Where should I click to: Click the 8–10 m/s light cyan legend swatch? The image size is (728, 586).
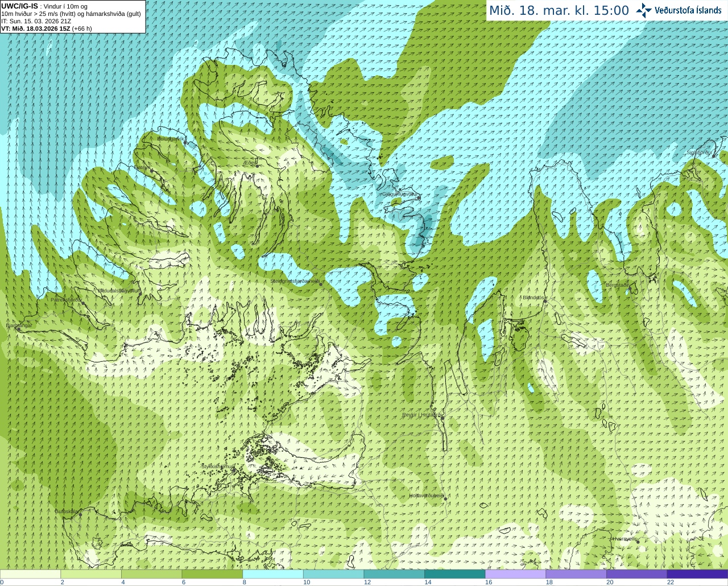pyautogui.click(x=273, y=574)
